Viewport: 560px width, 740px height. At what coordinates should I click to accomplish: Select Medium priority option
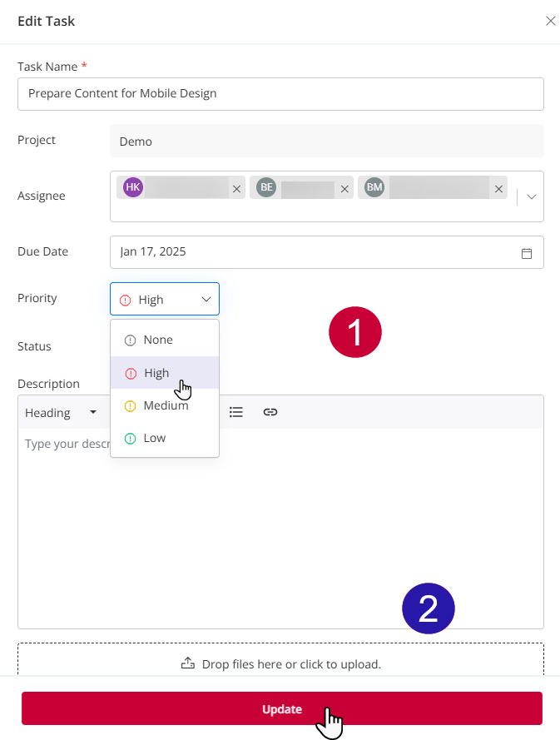(x=165, y=405)
